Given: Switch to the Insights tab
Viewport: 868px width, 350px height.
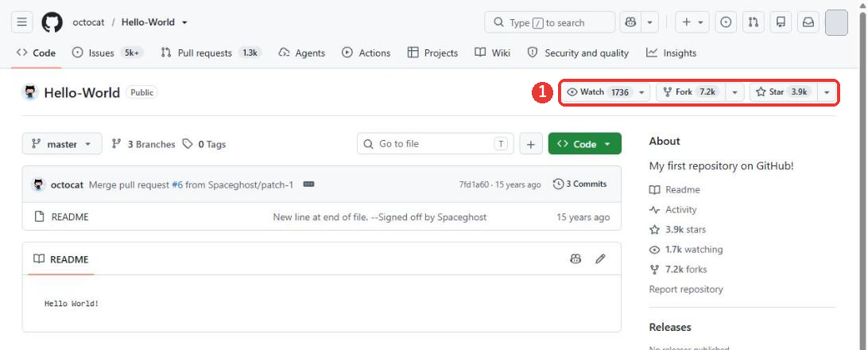Looking at the screenshot, I should pos(671,53).
